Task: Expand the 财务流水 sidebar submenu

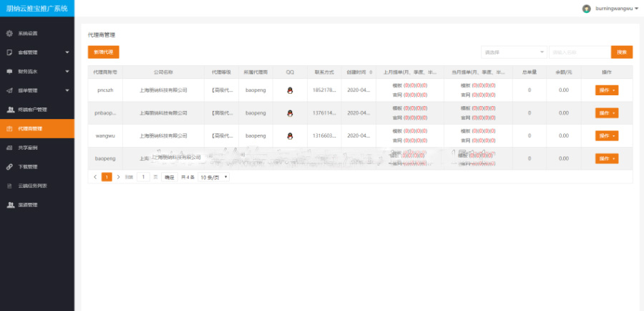Action: [x=67, y=71]
